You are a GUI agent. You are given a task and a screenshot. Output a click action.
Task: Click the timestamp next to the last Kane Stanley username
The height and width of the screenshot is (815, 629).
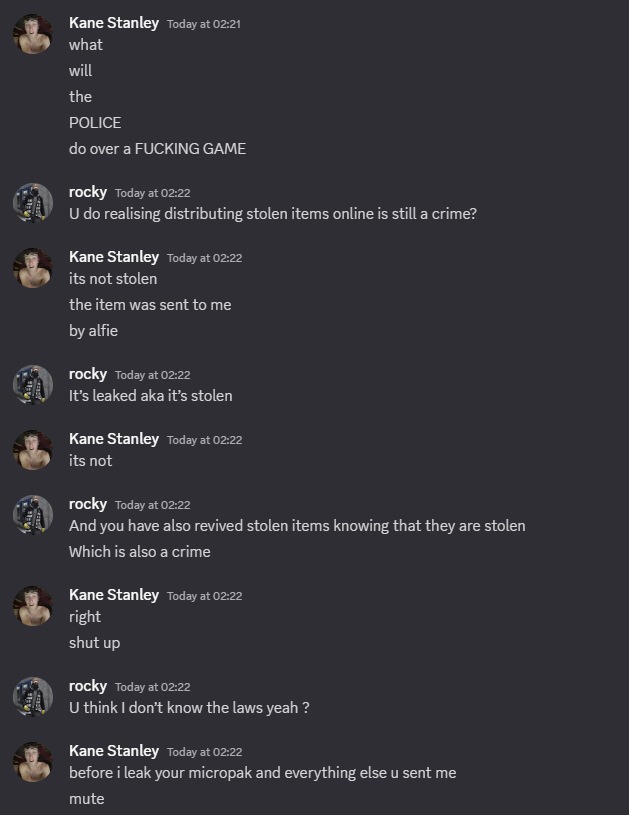point(204,752)
